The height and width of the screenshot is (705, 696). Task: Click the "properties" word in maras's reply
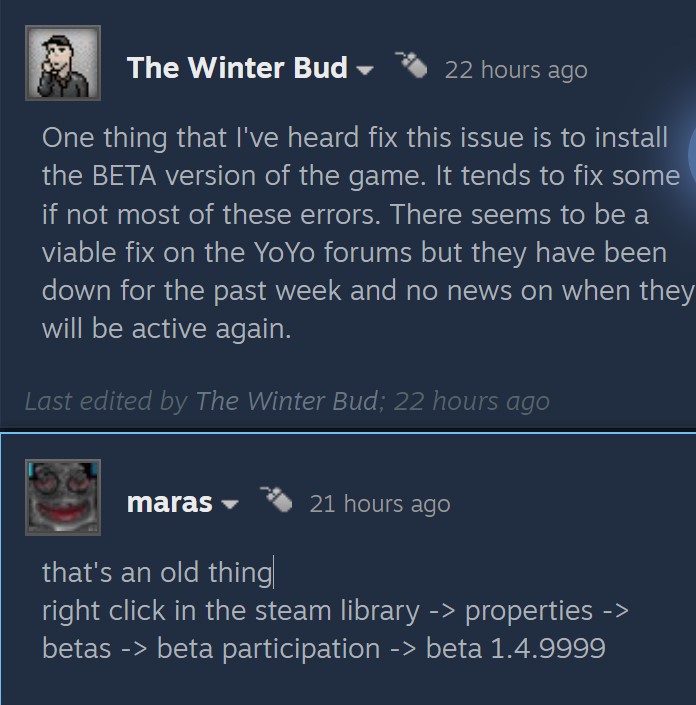coord(529,610)
